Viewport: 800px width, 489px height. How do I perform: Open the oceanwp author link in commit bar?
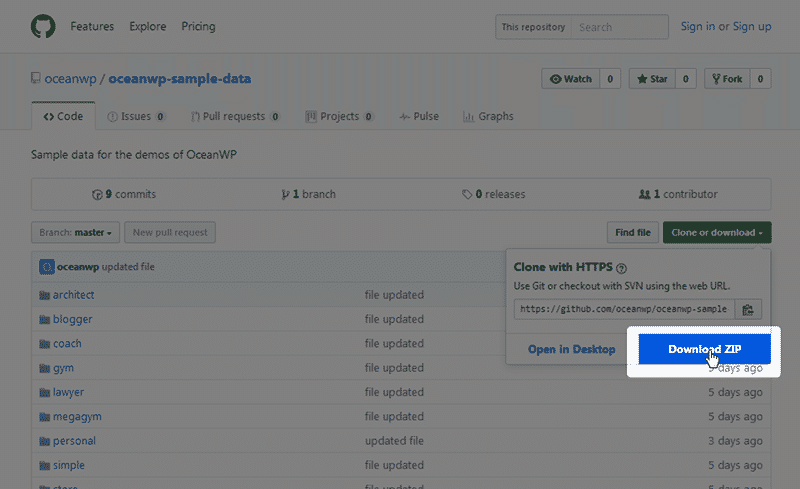[78, 266]
